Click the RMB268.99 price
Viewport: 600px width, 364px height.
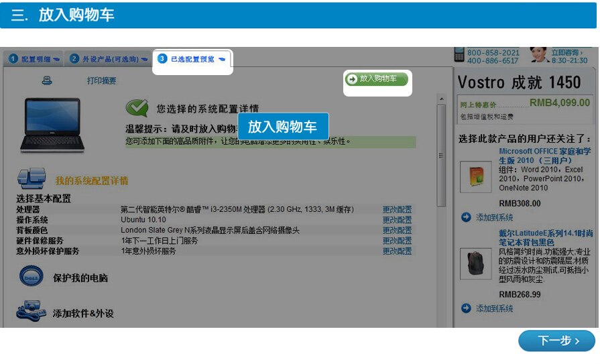[520, 295]
